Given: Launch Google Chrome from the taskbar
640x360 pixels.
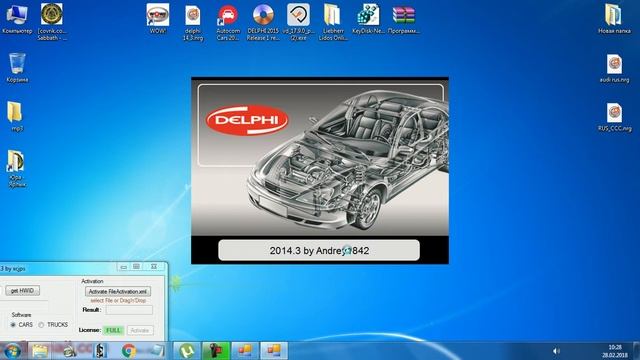Looking at the screenshot, I should pyautogui.click(x=129, y=351).
